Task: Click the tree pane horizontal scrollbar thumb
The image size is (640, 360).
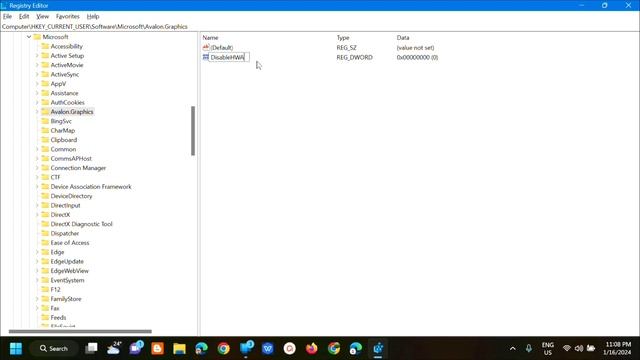Action: pos(80,331)
